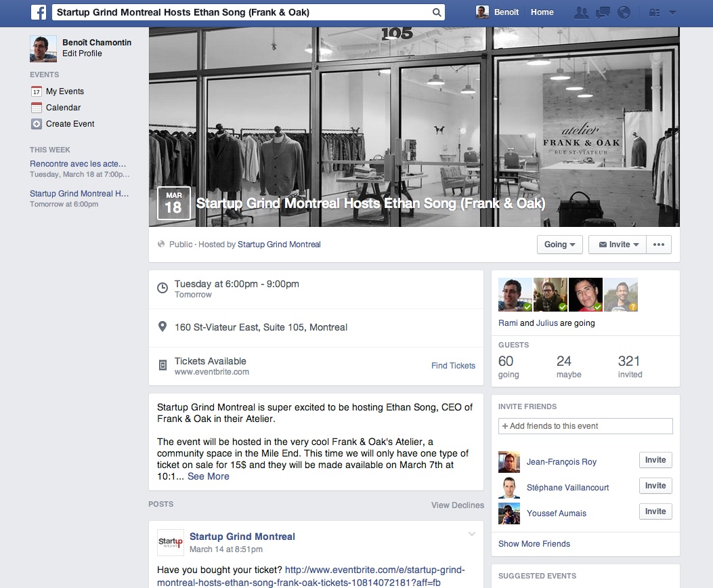Open friend requests from the top bar

click(x=581, y=12)
